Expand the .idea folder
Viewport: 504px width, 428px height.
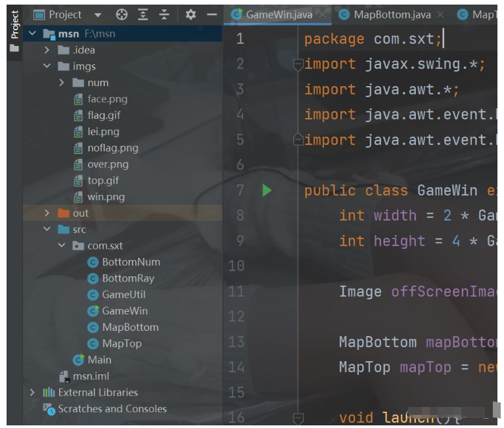(47, 50)
